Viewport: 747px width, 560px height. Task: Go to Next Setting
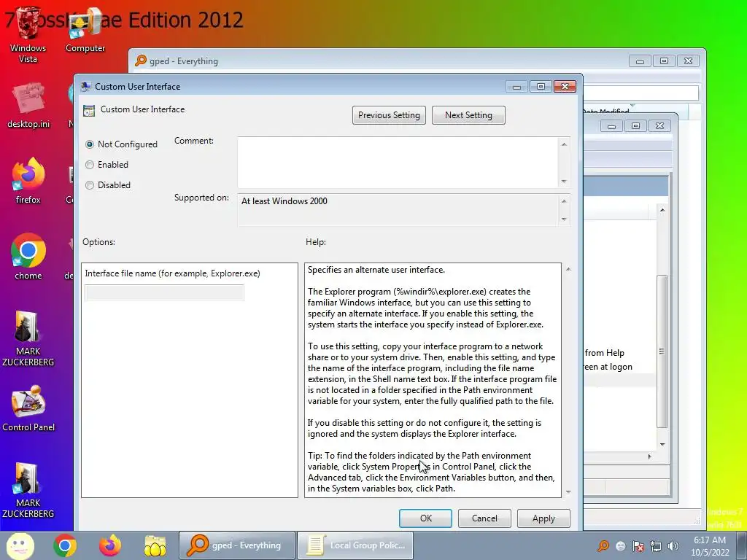(x=468, y=115)
